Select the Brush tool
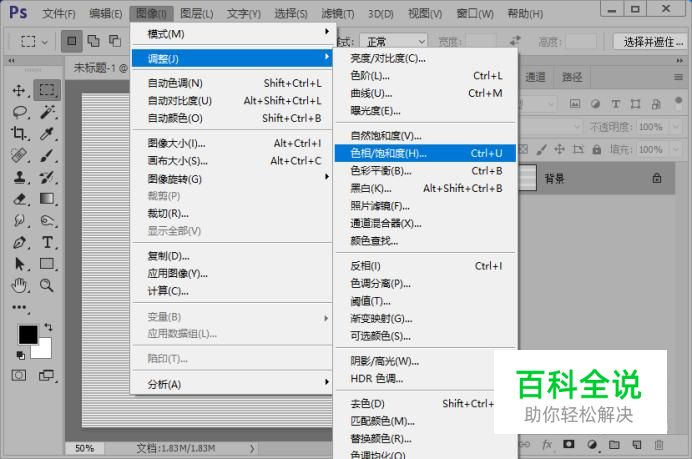 coord(47,155)
